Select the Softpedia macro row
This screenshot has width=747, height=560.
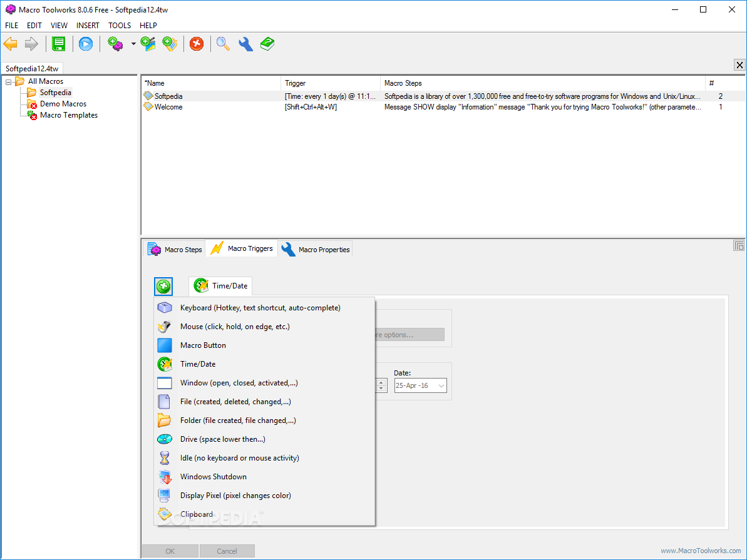pos(443,96)
